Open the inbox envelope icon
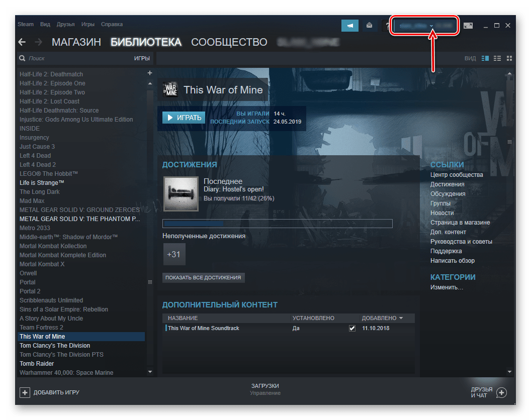The width and height of the screenshot is (531, 420). (x=369, y=25)
